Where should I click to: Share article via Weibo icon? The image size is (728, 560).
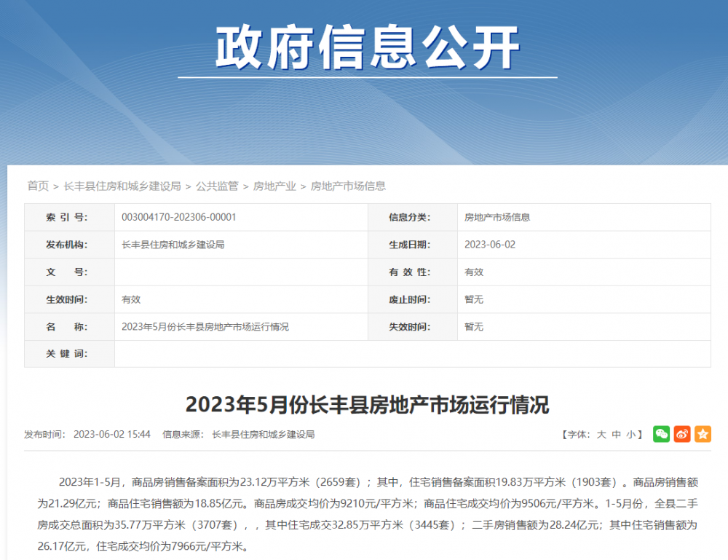click(682, 434)
